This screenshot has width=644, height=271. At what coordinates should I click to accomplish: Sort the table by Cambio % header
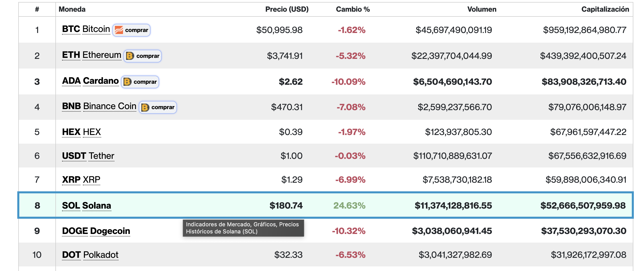click(353, 9)
